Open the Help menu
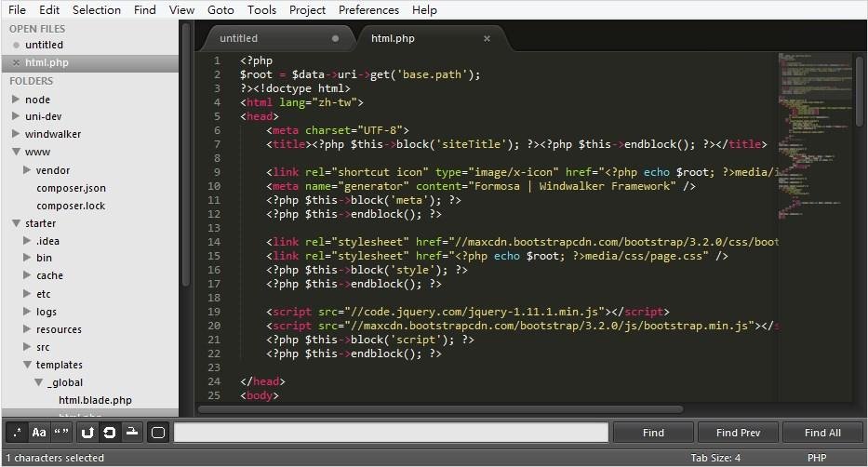The height and width of the screenshot is (467, 868). coord(424,9)
